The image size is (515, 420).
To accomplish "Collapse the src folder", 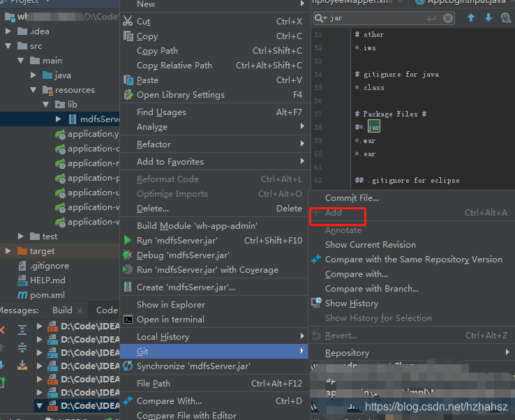I will [x=8, y=46].
